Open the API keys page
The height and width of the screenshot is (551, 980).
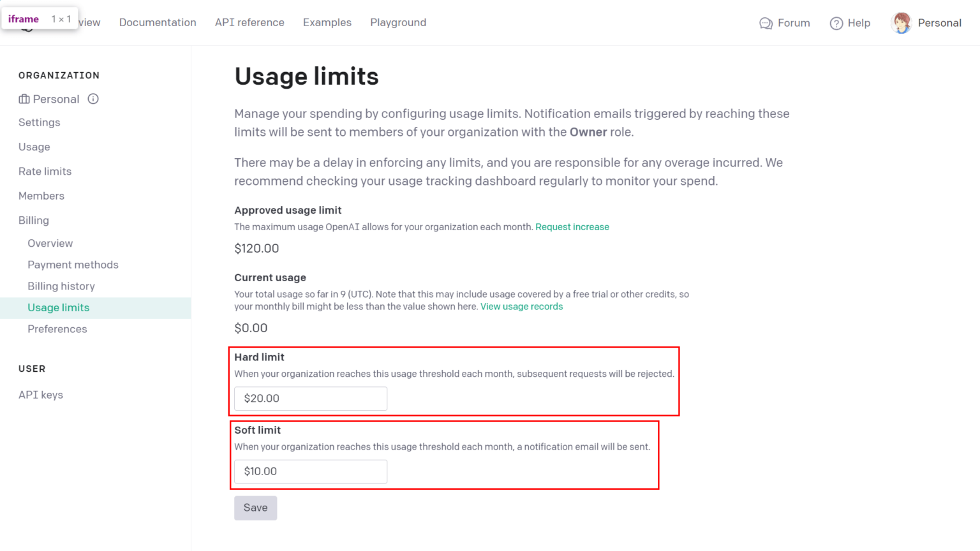point(41,394)
